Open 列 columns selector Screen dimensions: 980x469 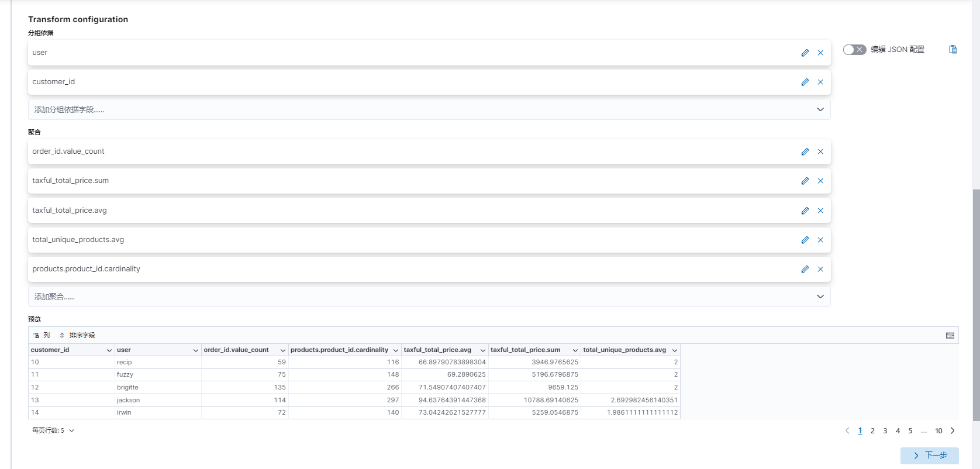coord(42,335)
